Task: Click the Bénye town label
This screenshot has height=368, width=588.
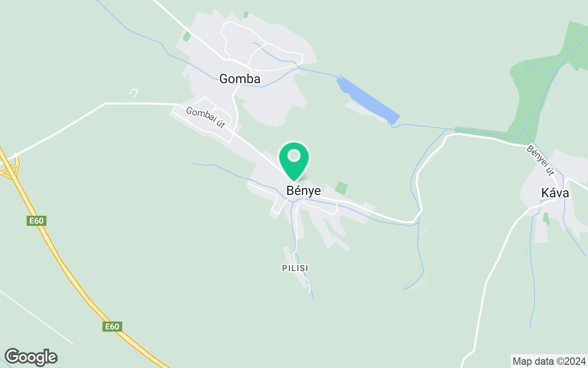Action: pos(303,190)
